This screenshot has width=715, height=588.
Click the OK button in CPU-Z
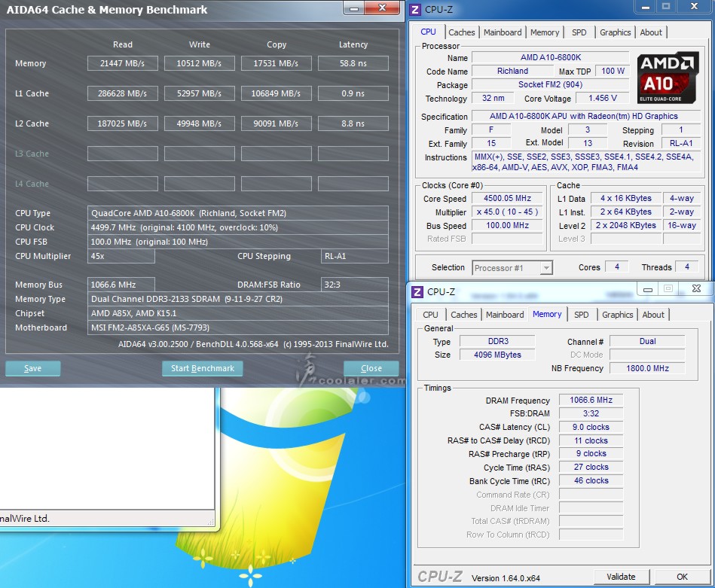coord(682,577)
